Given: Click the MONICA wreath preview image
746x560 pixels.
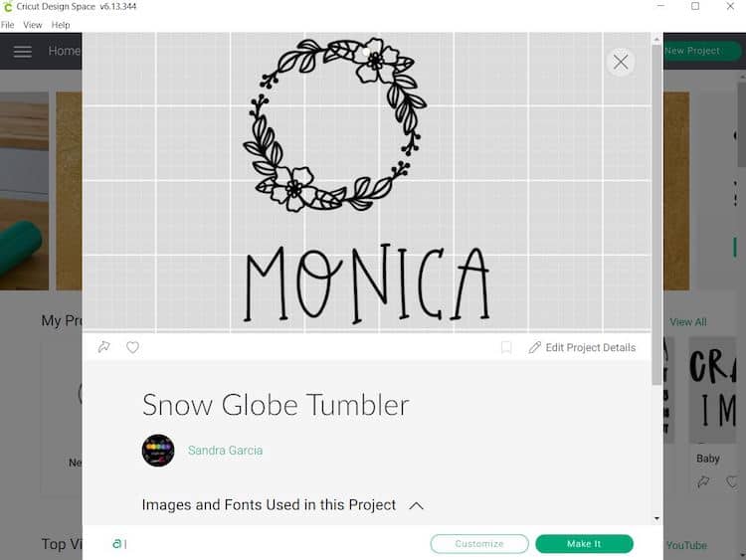Looking at the screenshot, I should (366, 182).
